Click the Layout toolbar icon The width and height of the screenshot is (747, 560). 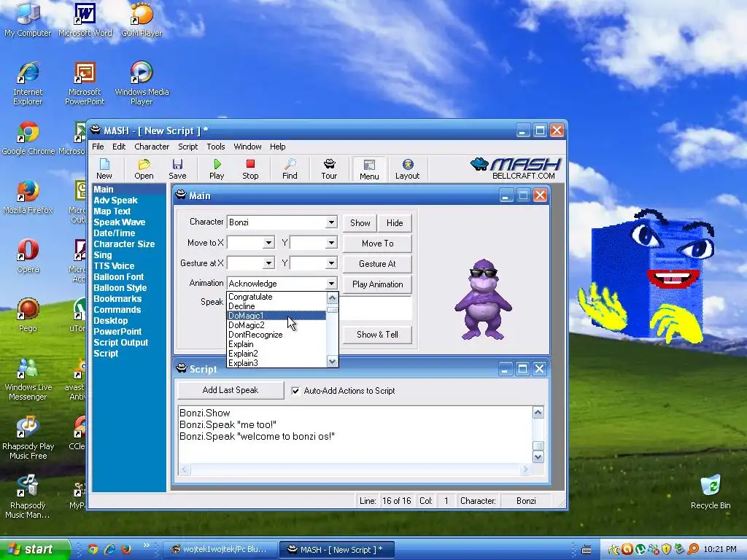[407, 169]
